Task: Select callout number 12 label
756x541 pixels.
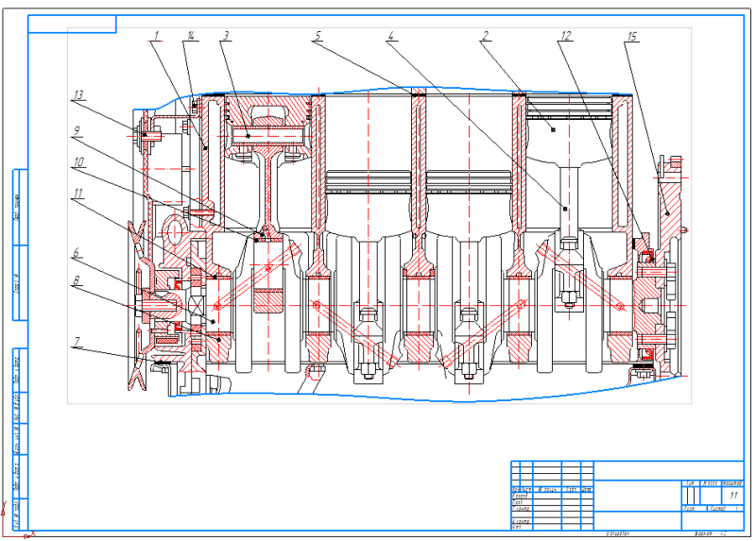Action: pos(566,35)
